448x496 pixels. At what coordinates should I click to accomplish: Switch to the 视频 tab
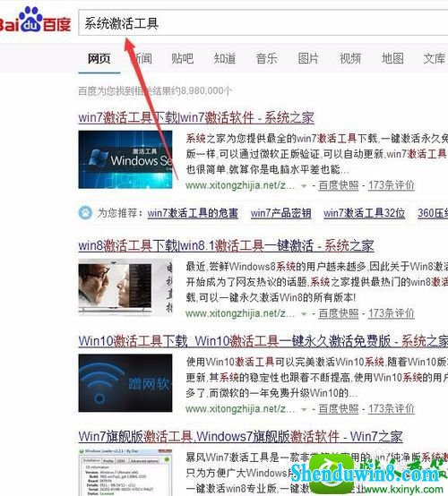350,59
